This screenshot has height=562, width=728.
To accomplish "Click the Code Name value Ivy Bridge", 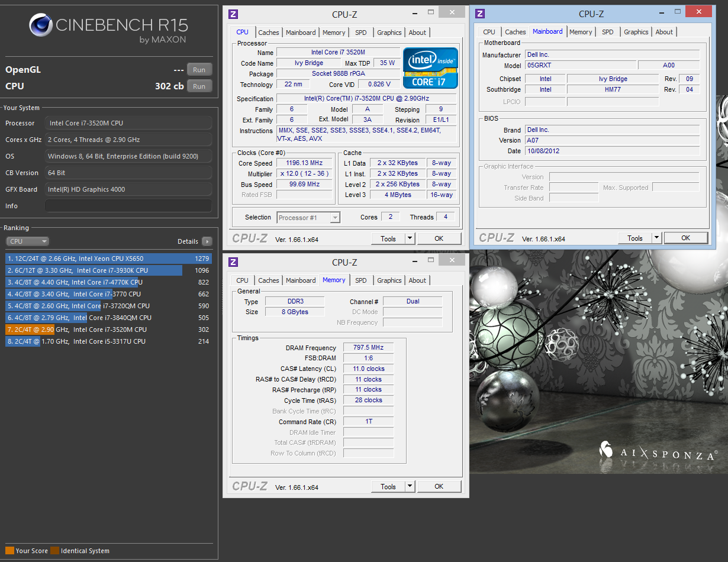I will tap(308, 63).
